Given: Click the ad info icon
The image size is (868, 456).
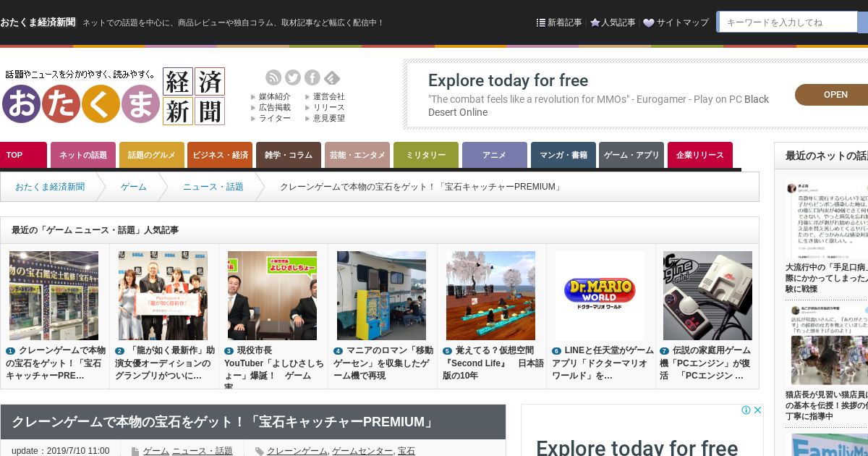Looking at the screenshot, I should pos(746,410).
